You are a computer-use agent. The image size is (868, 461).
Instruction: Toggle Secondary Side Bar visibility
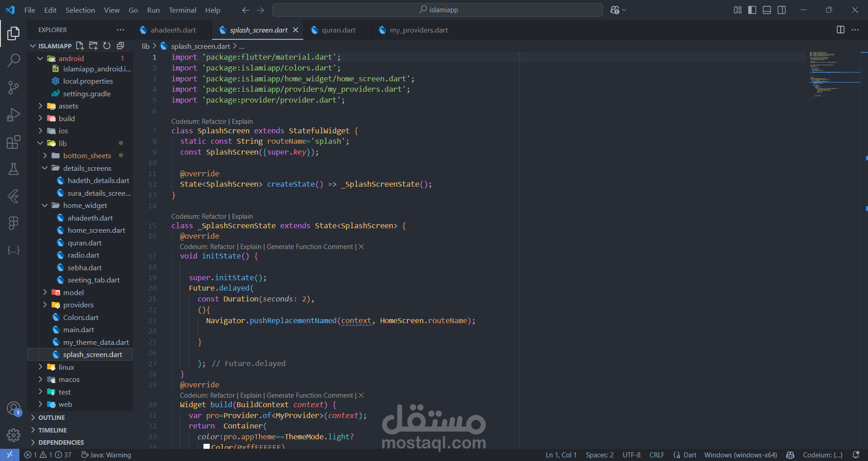pos(782,10)
